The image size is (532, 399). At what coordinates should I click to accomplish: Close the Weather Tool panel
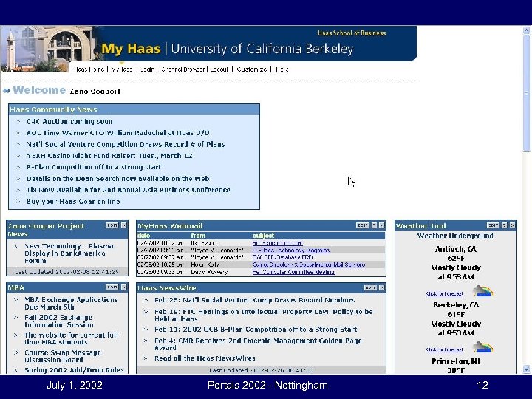coord(512,225)
